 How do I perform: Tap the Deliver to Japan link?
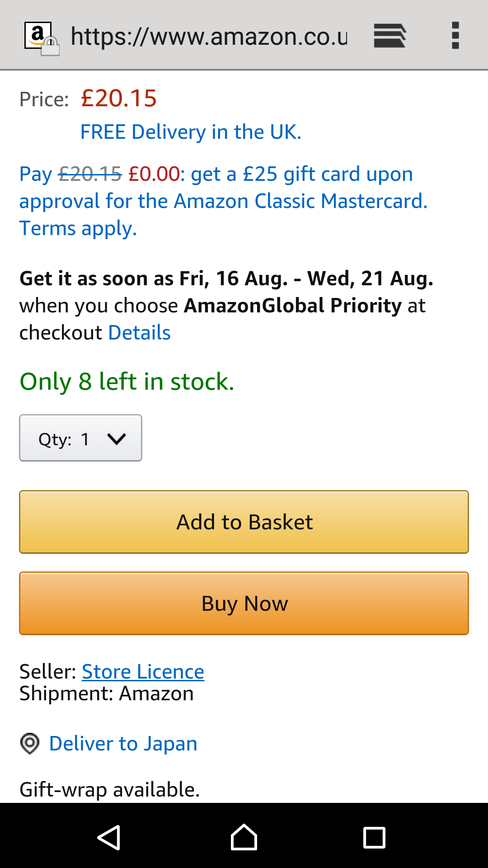point(123,744)
